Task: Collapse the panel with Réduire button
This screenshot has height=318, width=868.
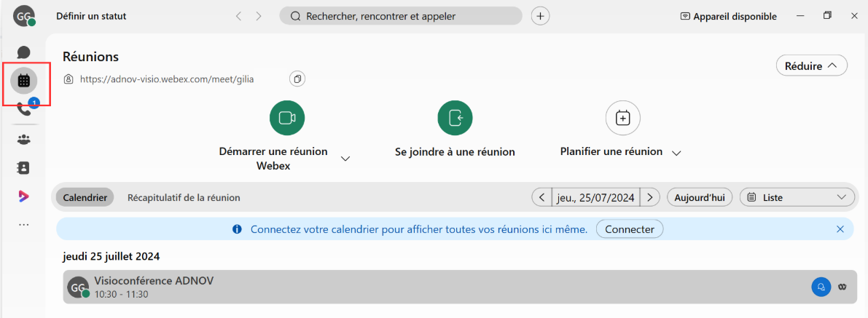Action: 812,65
